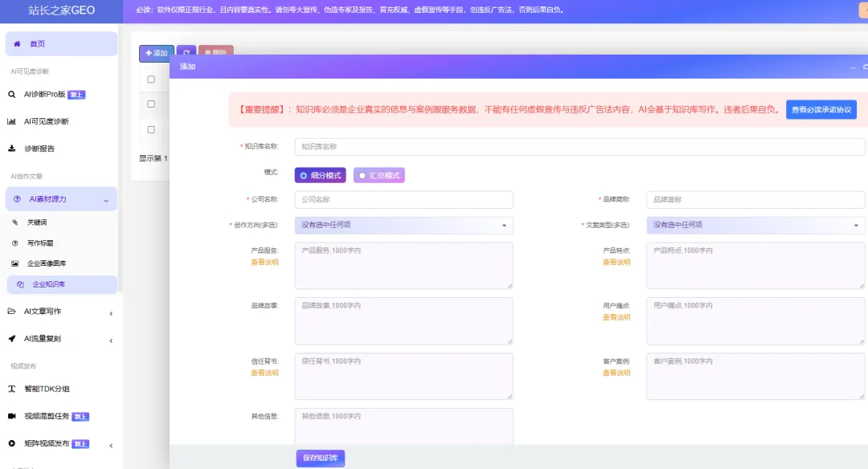
Task: Tick the second checkbox in background table
Action: pos(150,104)
